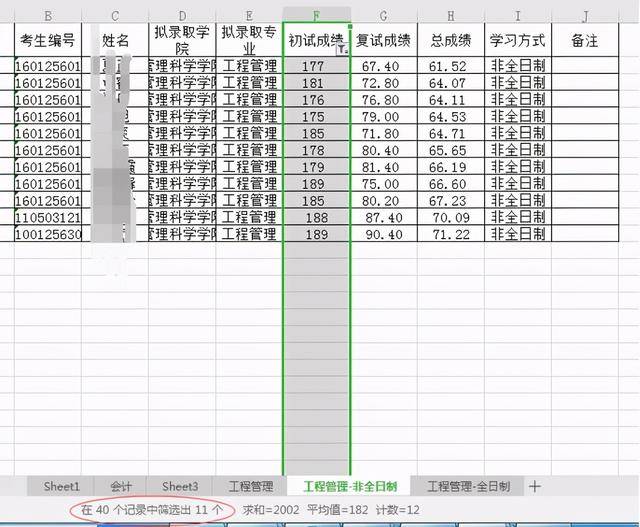Select the 考生编号 cell 110503121
The width and height of the screenshot is (640, 527).
[x=48, y=217]
